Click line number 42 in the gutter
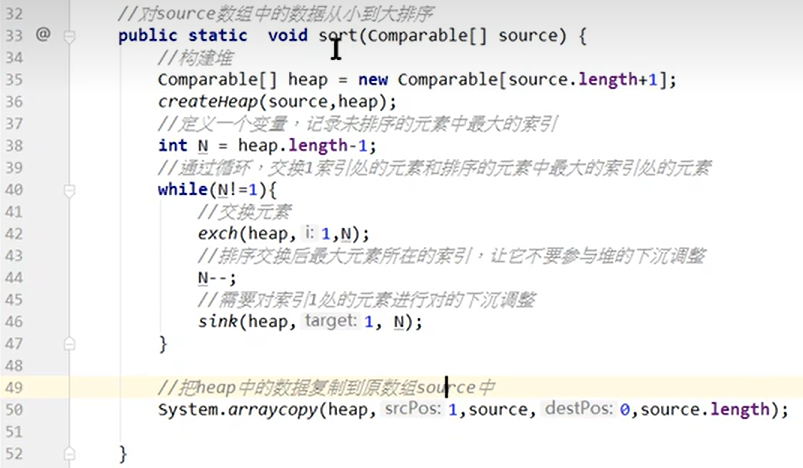Screen dimensions: 803x468 click(14, 234)
